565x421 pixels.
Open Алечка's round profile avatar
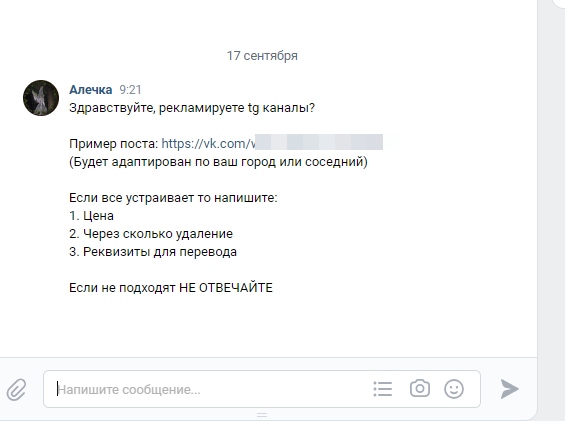click(41, 98)
